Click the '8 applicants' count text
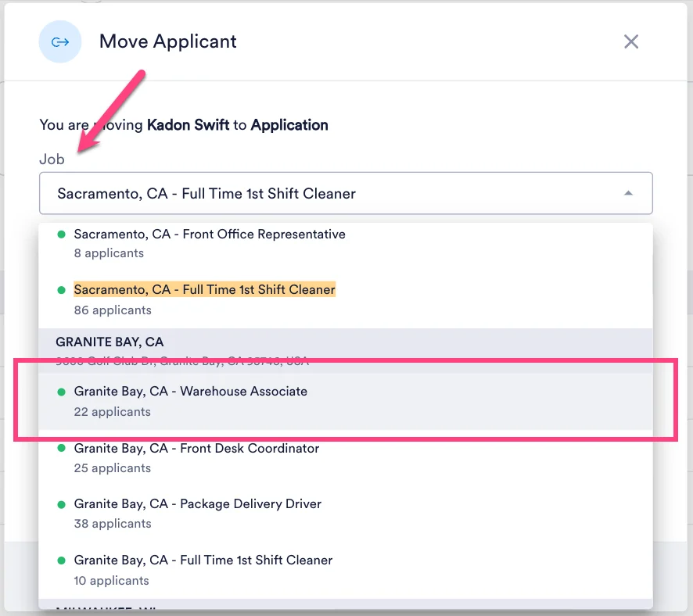The height and width of the screenshot is (616, 693). click(109, 253)
